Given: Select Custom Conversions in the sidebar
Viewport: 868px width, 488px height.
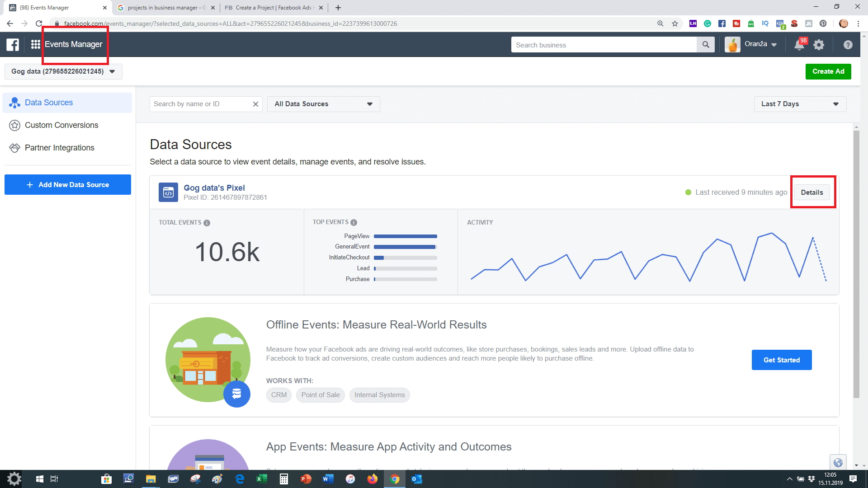Looking at the screenshot, I should pyautogui.click(x=61, y=125).
